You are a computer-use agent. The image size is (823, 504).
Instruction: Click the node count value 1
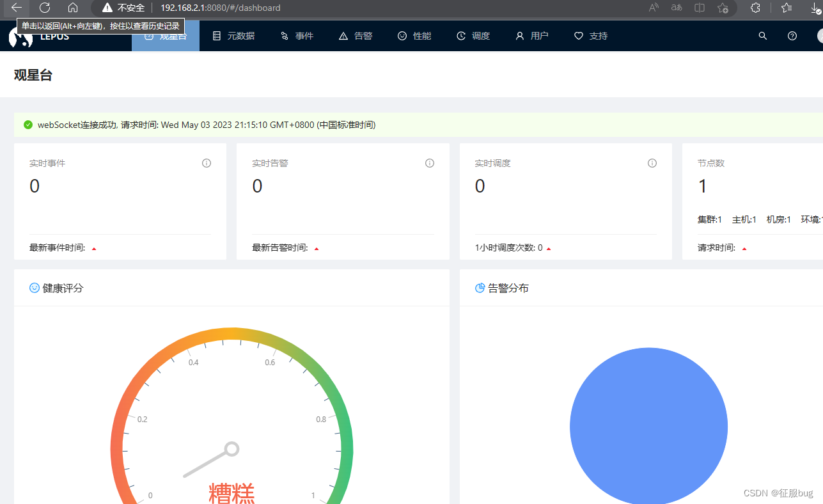point(702,186)
